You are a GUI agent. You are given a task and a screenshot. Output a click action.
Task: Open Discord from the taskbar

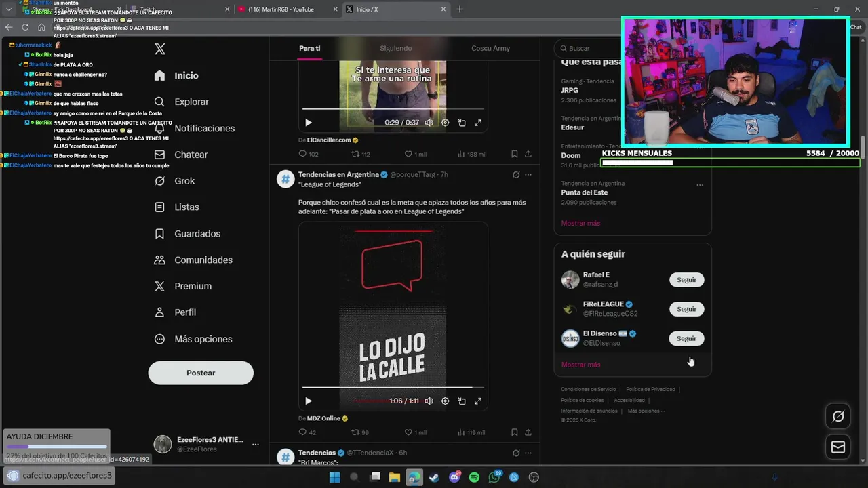(454, 477)
